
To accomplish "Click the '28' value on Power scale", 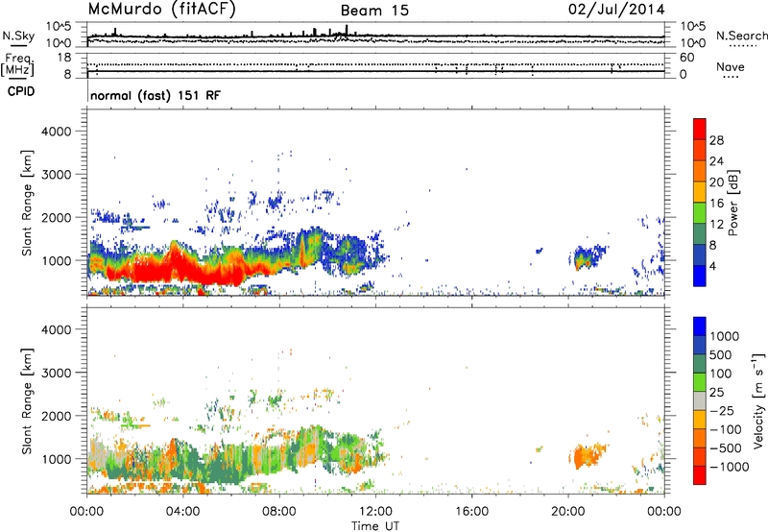I will [716, 140].
